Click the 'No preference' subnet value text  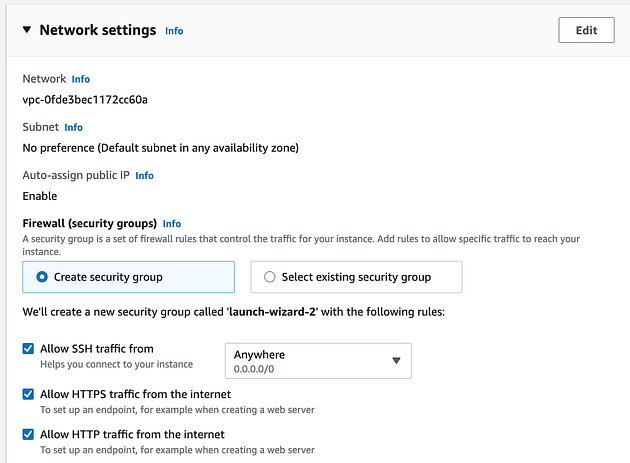[x=160, y=148]
